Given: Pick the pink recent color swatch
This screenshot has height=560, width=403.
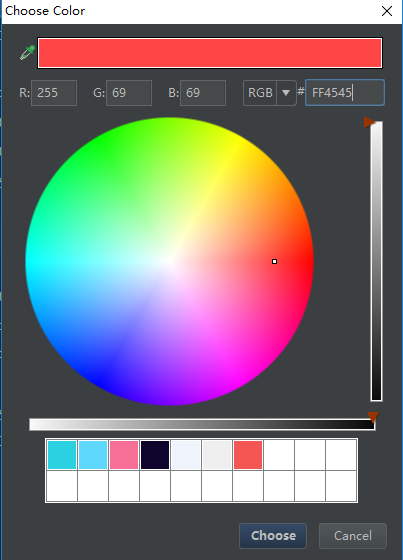Looking at the screenshot, I should point(124,455).
